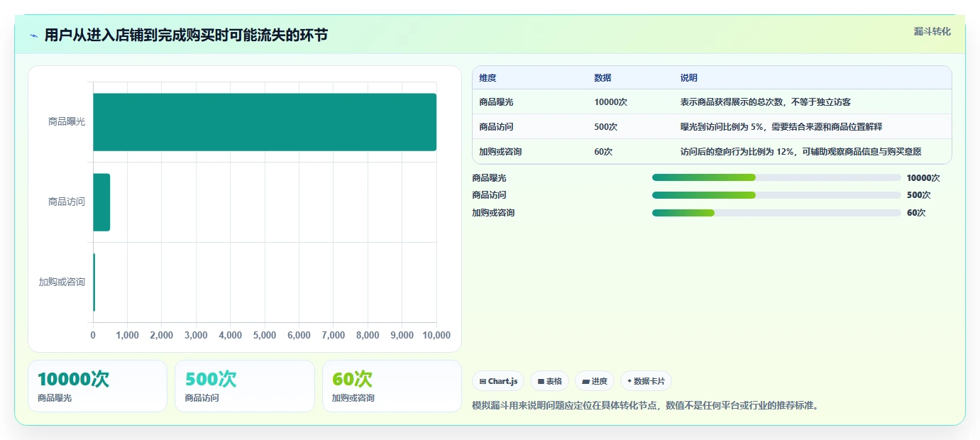Select the Chart.js chip
The image size is (980, 440).
click(x=498, y=381)
